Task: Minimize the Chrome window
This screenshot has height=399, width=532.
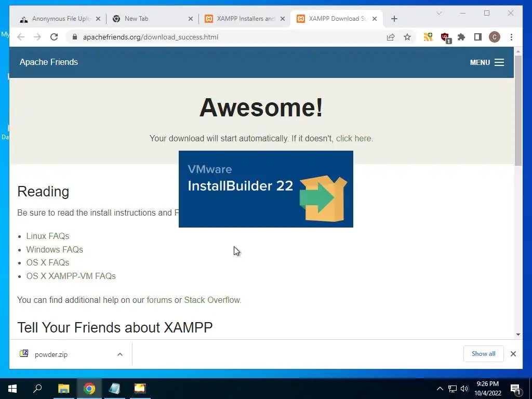Action: pyautogui.click(x=463, y=13)
